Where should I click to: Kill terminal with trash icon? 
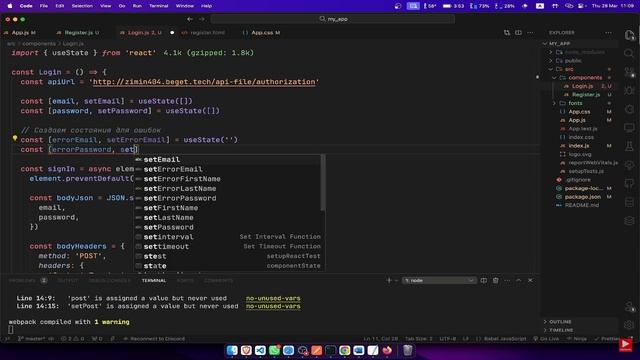point(496,280)
